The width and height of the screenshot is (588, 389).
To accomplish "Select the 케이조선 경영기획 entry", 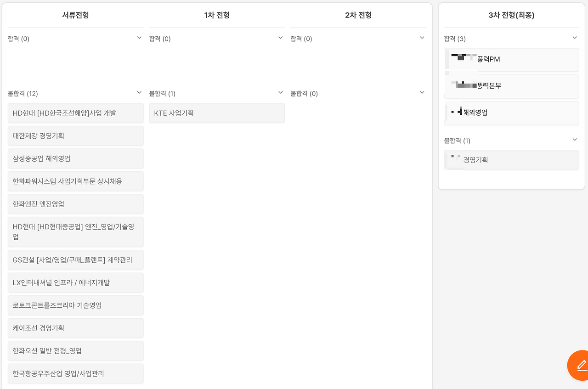I will (x=75, y=328).
